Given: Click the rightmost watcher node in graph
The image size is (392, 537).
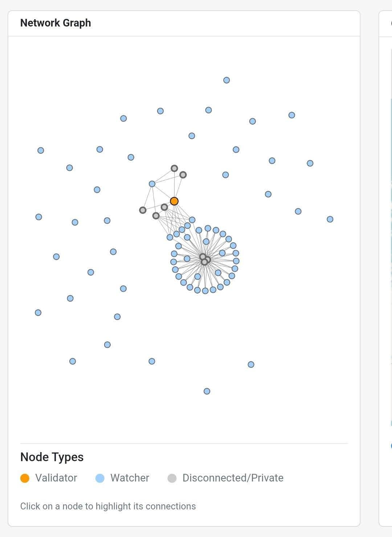Looking at the screenshot, I should coord(330,219).
